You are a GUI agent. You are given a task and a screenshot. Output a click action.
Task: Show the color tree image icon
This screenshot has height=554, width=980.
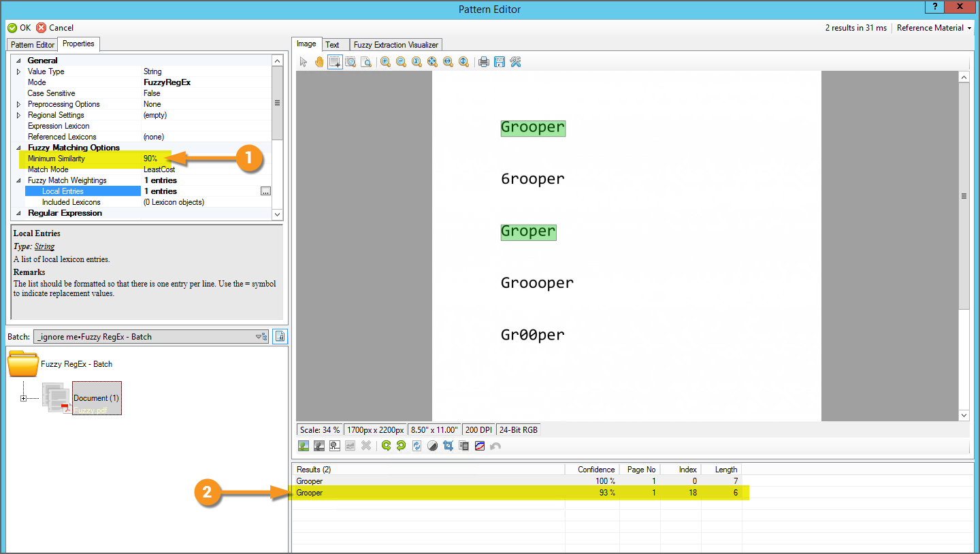point(304,446)
